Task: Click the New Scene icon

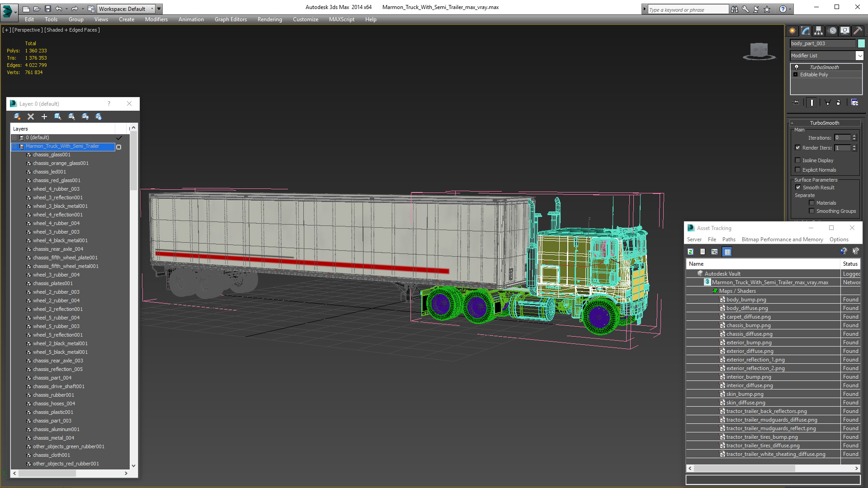Action: [x=26, y=9]
